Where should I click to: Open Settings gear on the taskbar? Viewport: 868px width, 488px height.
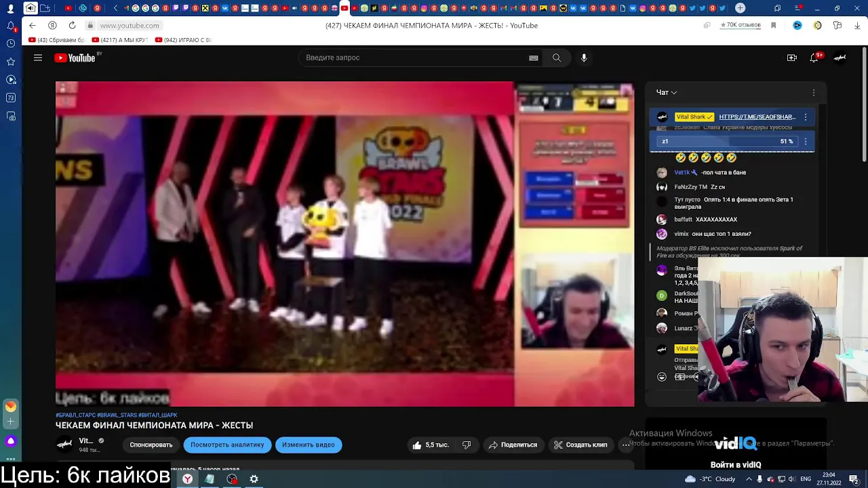(254, 479)
